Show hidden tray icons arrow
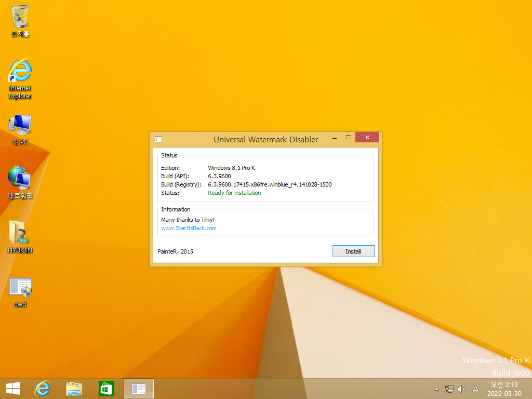The image size is (532, 399). click(436, 389)
